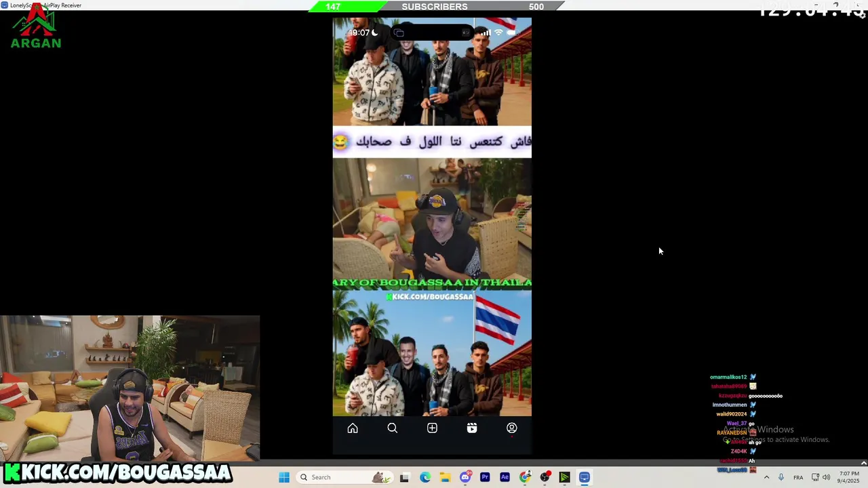This screenshot has width=868, height=488.
Task: Click the taskbar Search box
Action: (x=344, y=477)
